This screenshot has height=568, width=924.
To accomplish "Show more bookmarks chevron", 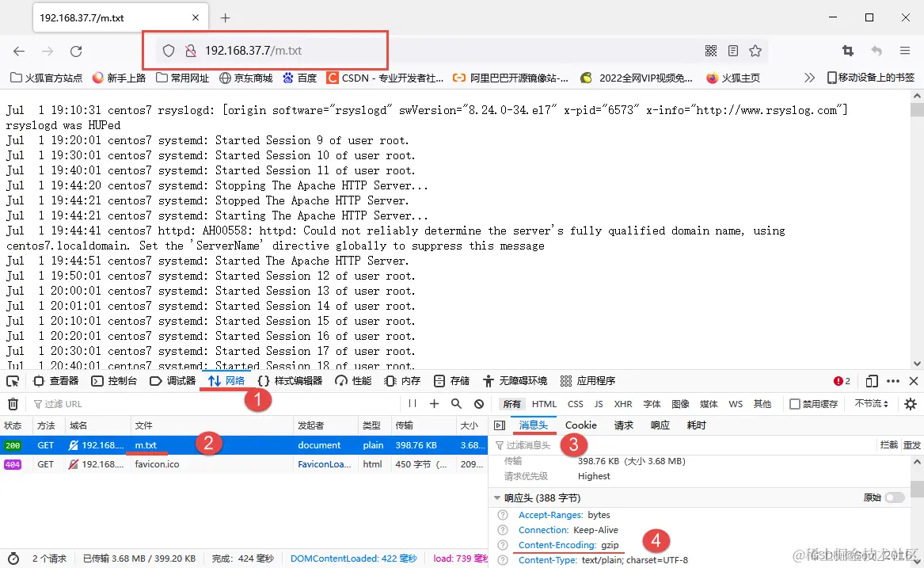I will point(810,78).
